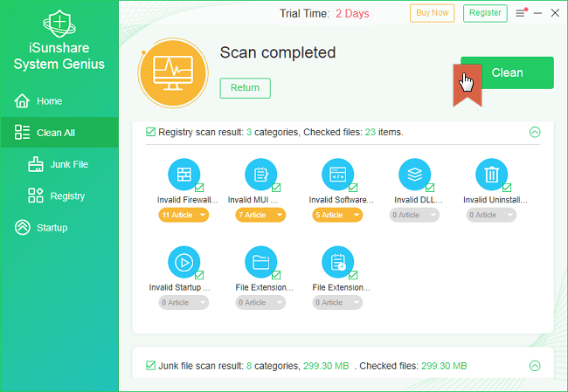568x392 pixels.
Task: Open the Registry menu item
Action: 59,196
